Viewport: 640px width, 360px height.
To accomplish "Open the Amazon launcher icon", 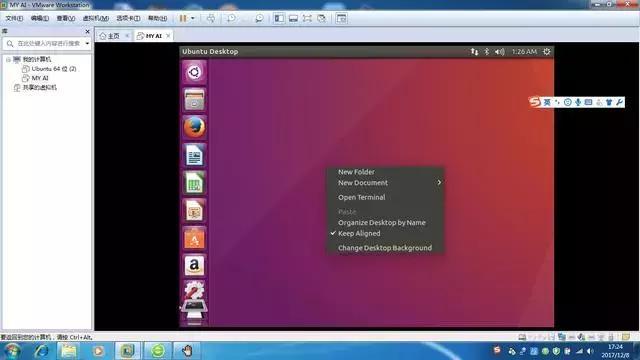I will coord(194,265).
